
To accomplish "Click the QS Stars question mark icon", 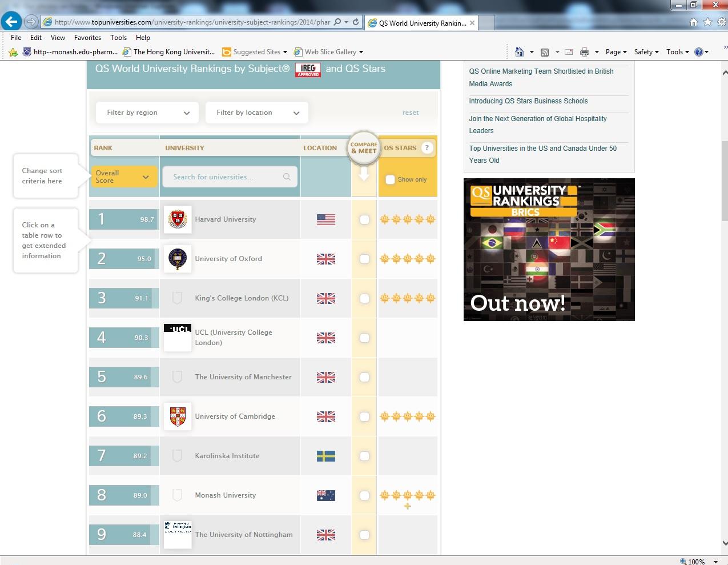I will click(x=427, y=147).
